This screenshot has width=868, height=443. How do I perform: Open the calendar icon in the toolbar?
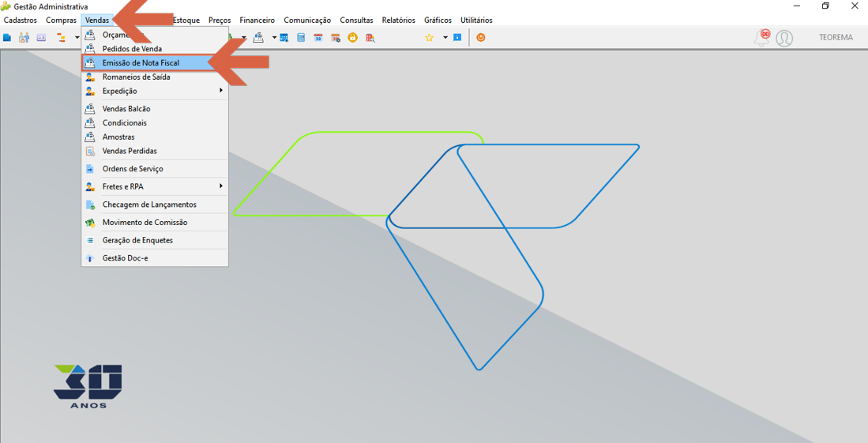click(x=318, y=38)
